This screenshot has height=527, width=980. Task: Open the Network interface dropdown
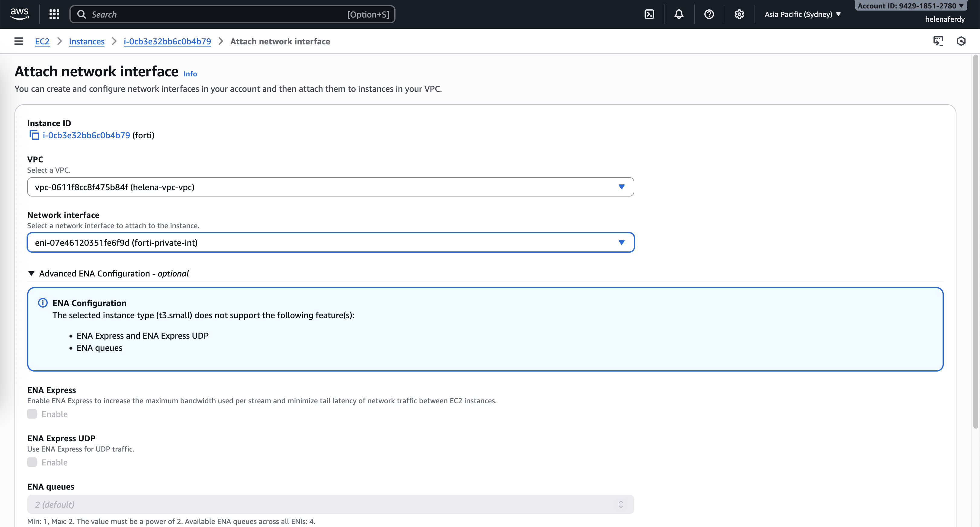[330, 242]
